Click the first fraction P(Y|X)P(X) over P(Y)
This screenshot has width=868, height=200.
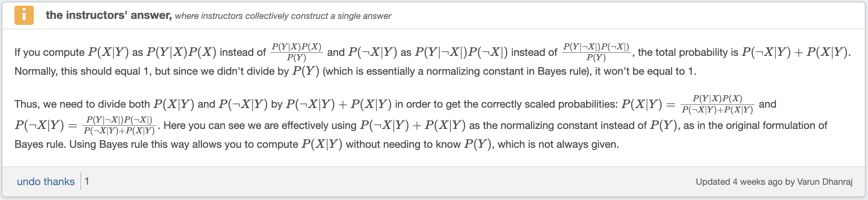(296, 52)
